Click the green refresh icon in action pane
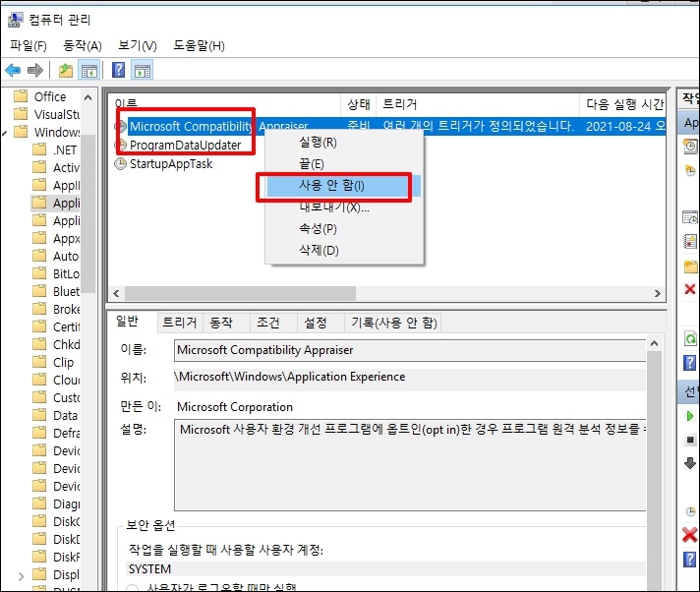 [690, 338]
